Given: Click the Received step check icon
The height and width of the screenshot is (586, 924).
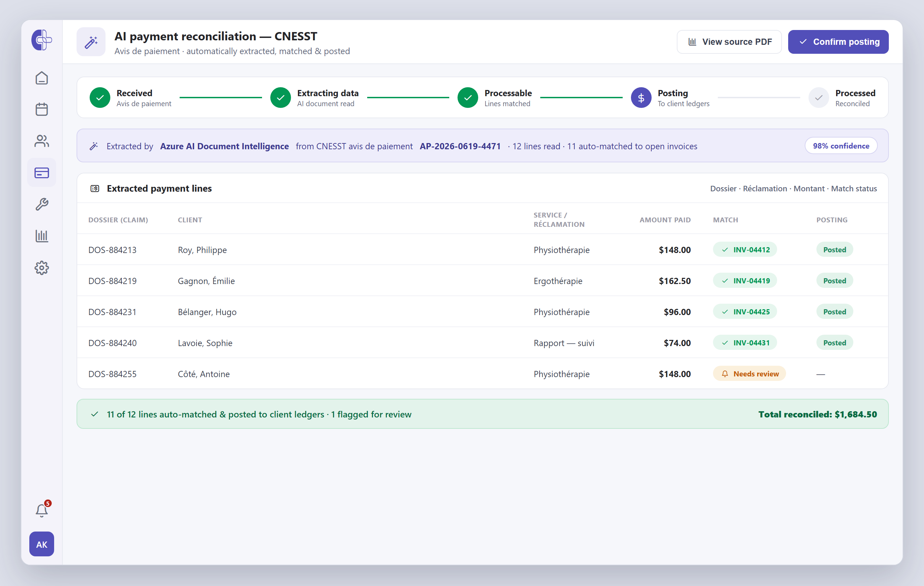Looking at the screenshot, I should [100, 98].
